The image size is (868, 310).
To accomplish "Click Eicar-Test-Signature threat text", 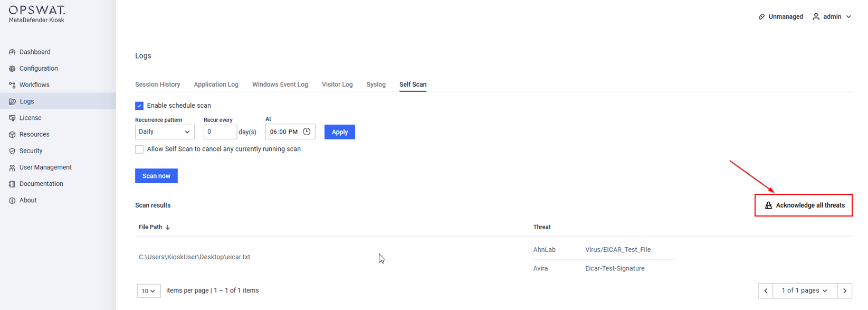I will [x=615, y=268].
